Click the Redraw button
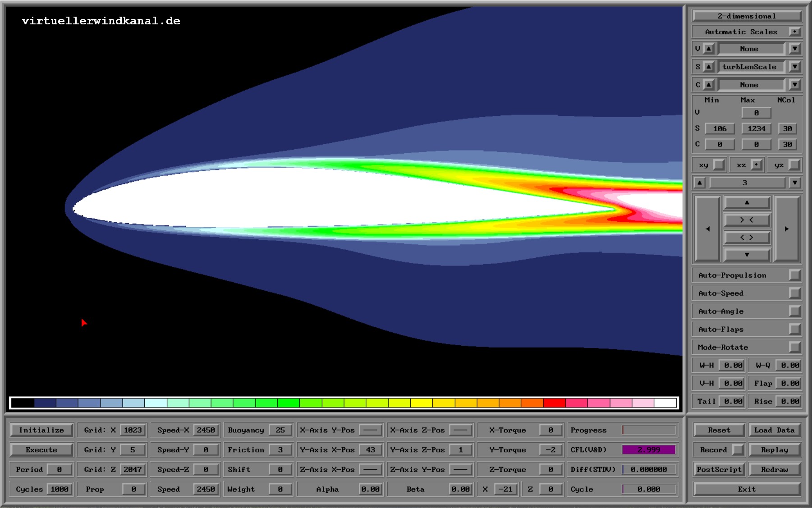Screen dimensions: 812x508 click(774, 469)
